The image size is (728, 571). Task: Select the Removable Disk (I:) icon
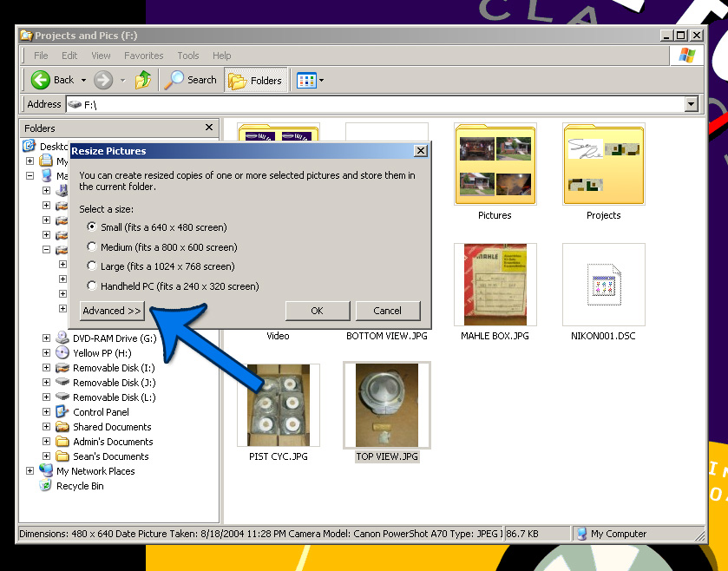pyautogui.click(x=62, y=368)
